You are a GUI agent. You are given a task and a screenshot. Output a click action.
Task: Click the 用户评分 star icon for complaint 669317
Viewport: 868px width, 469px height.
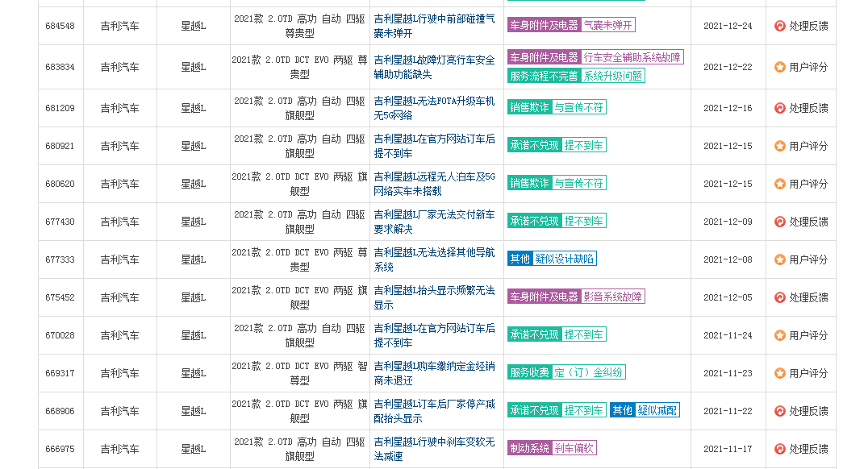779,373
